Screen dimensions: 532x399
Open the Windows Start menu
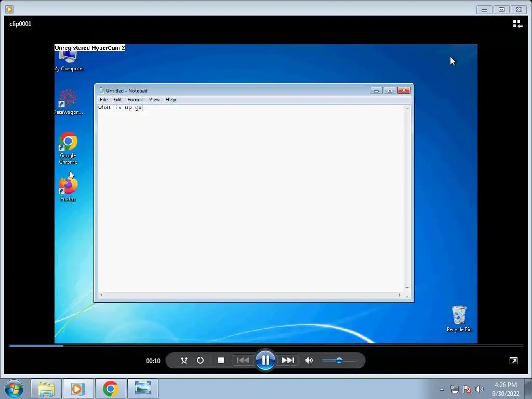tap(14, 389)
